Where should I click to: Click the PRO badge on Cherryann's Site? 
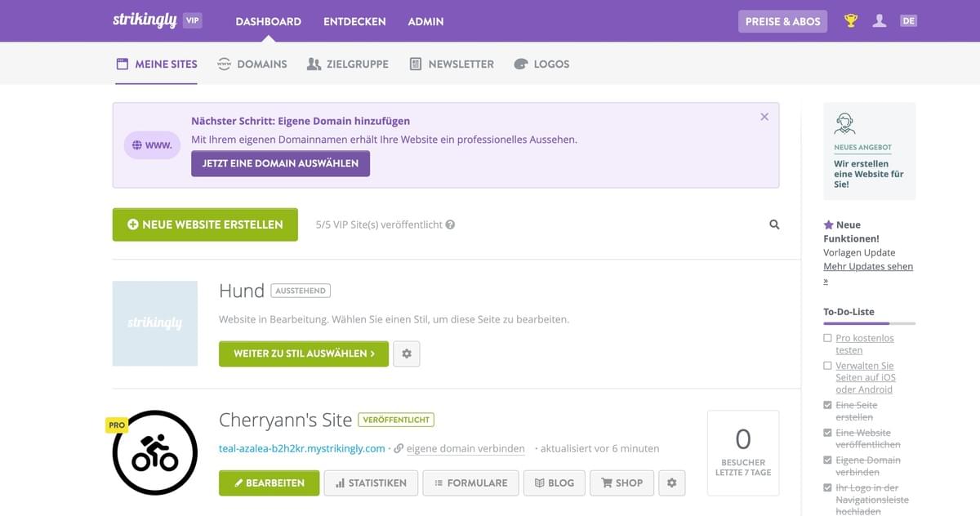coord(117,425)
